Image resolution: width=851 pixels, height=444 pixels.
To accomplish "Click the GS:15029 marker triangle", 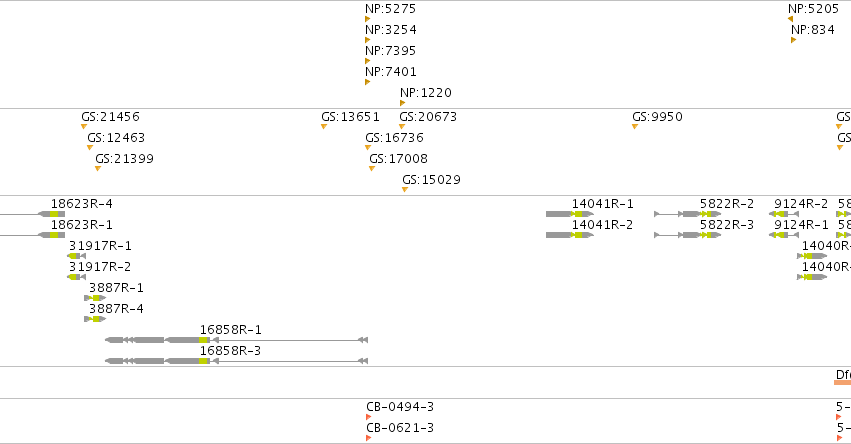I will point(405,190).
